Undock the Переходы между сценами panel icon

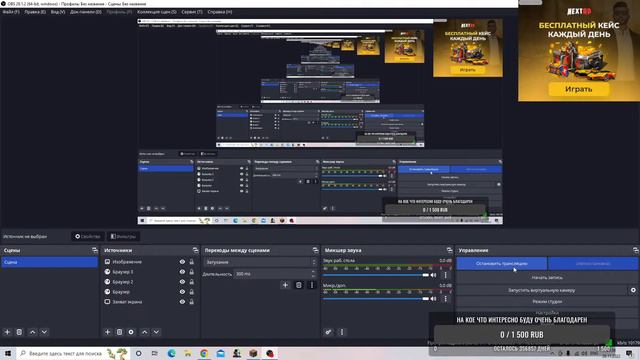[315, 250]
